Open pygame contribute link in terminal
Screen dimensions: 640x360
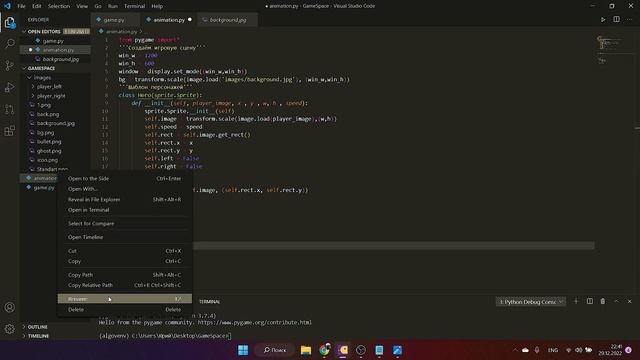[254, 322]
